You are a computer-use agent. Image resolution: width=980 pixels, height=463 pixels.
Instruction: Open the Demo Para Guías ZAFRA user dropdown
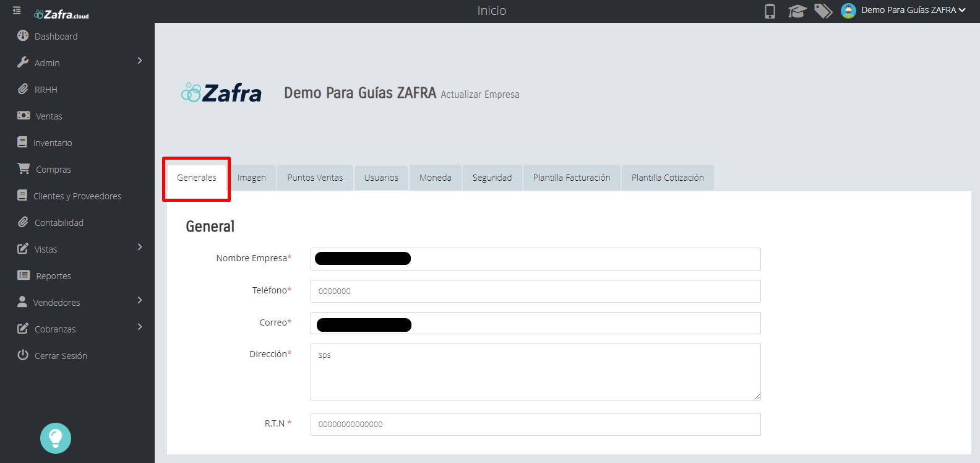point(913,11)
